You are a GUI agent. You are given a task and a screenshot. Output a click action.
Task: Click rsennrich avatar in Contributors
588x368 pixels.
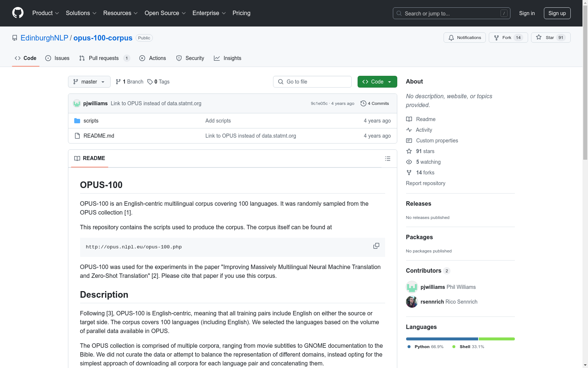(412, 302)
